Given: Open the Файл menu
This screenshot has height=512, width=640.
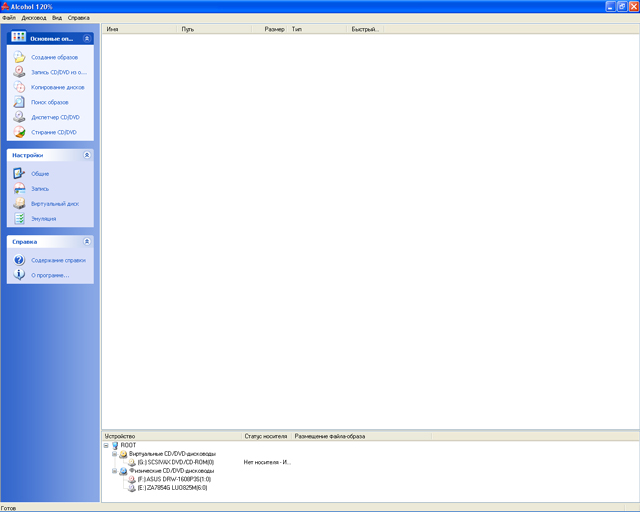Looking at the screenshot, I should [9, 18].
